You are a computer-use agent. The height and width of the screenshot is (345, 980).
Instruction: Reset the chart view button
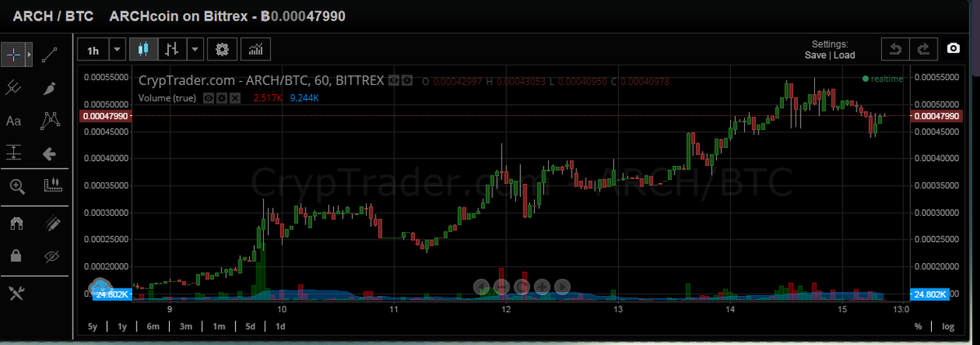point(522,286)
